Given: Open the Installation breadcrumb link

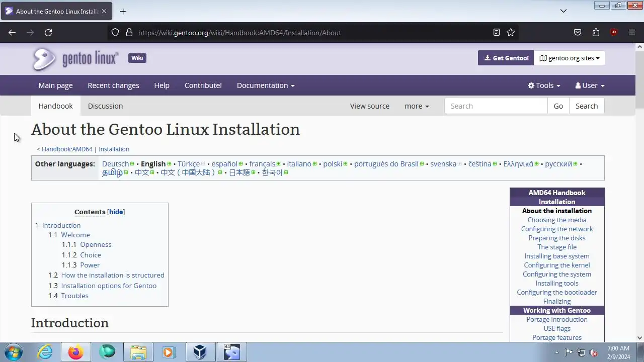Looking at the screenshot, I should [x=114, y=149].
